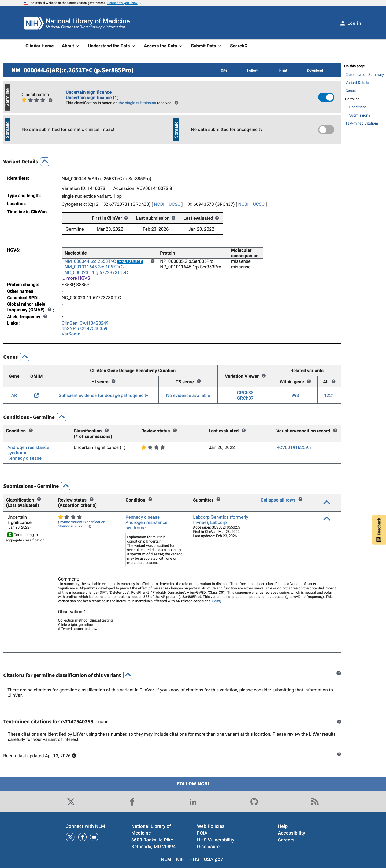
Task: Open Facebook icon in Follow NCBI bar
Action: [x=132, y=802]
